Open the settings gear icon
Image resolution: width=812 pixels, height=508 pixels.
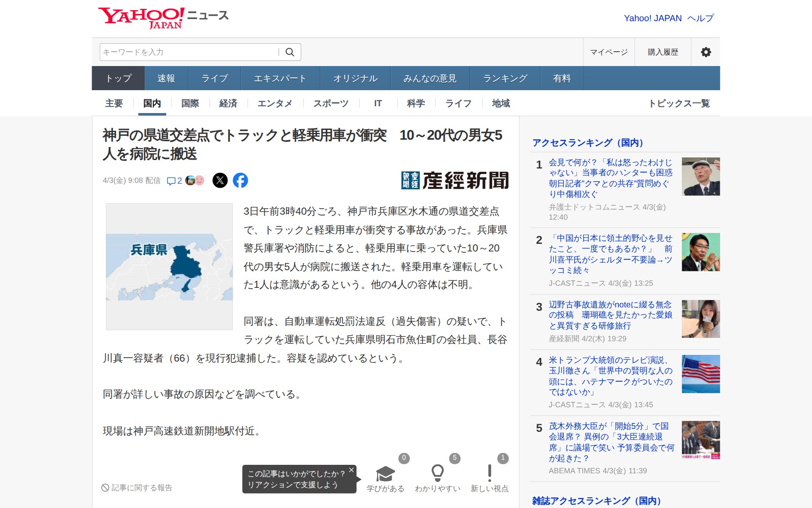point(705,52)
